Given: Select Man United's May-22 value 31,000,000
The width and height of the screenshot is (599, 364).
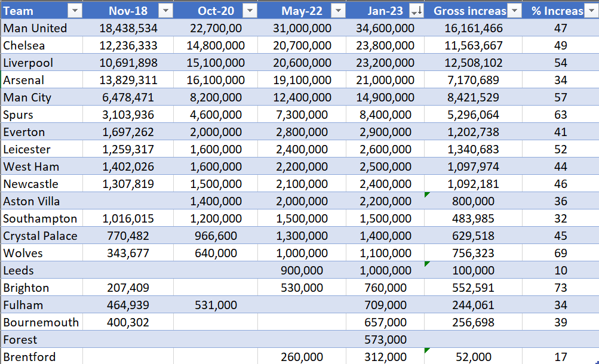Looking at the screenshot, I should tap(302, 28).
